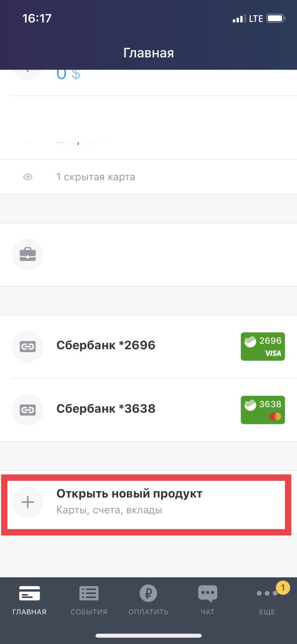
Task: Tap the yellow notification badge
Action: [283, 588]
